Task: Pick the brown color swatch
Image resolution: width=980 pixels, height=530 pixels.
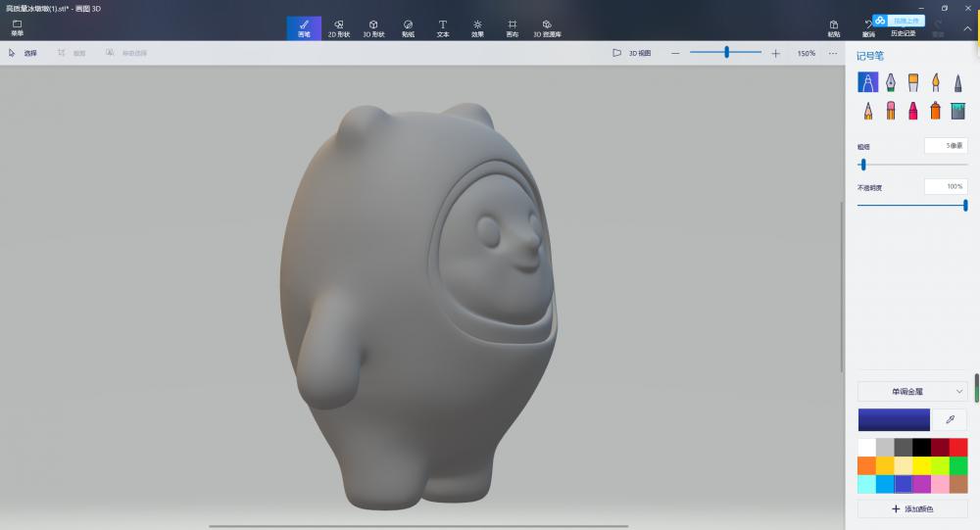Action: click(958, 484)
